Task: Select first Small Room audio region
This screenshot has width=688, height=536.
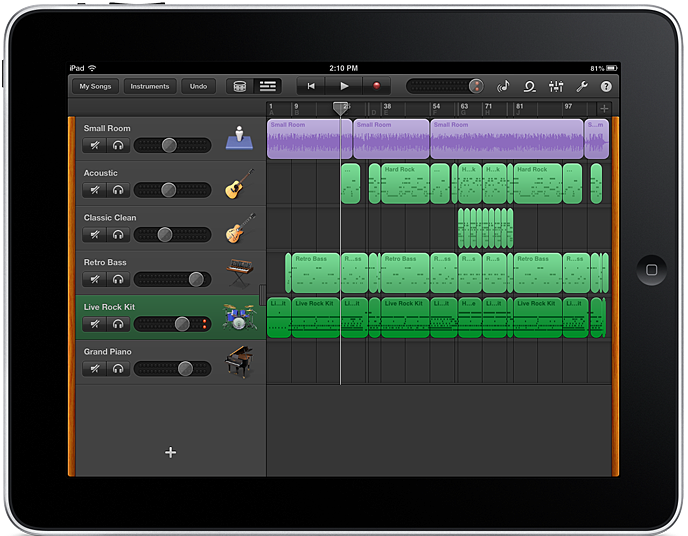Action: pos(309,139)
